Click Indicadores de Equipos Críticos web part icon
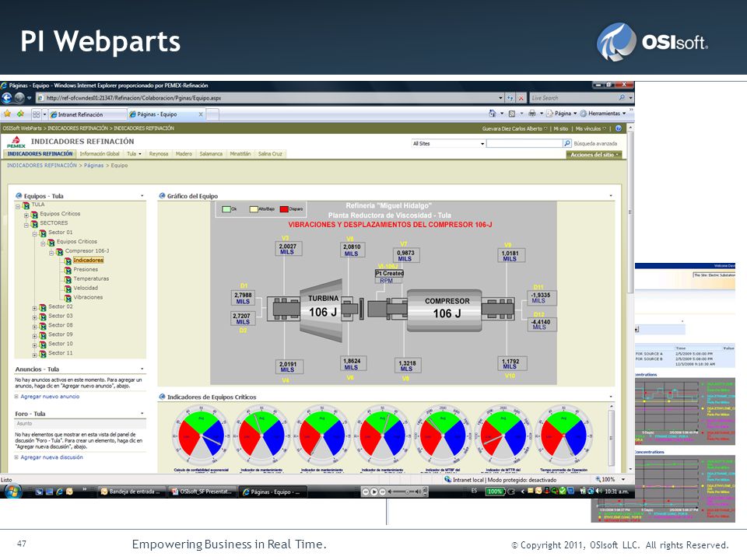 click(162, 397)
